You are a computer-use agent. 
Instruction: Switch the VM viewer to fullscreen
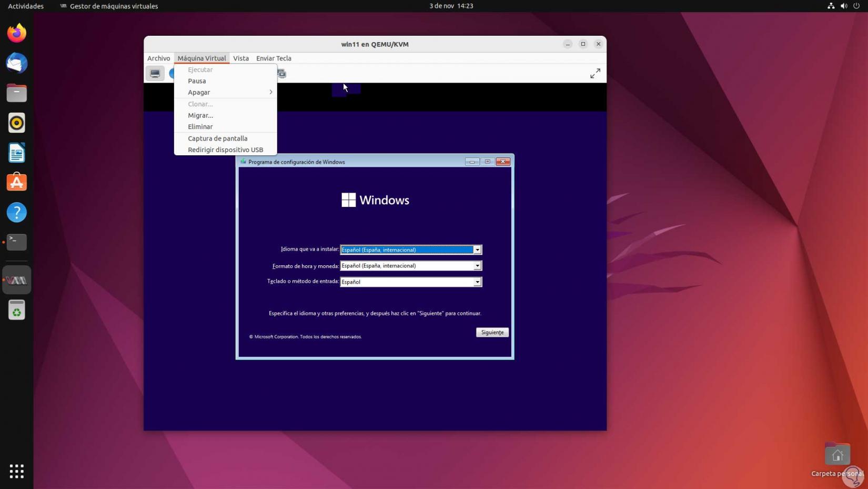point(595,74)
